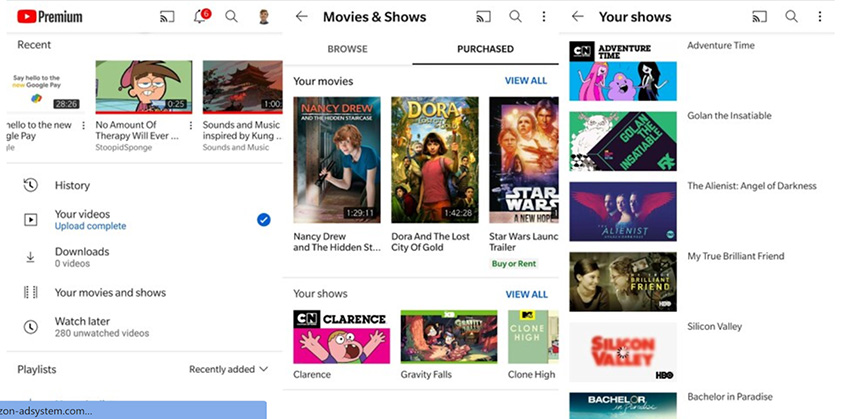Image resolution: width=855 pixels, height=419 pixels.
Task: Open Downloads entry with 0 videos
Action: coord(144,257)
